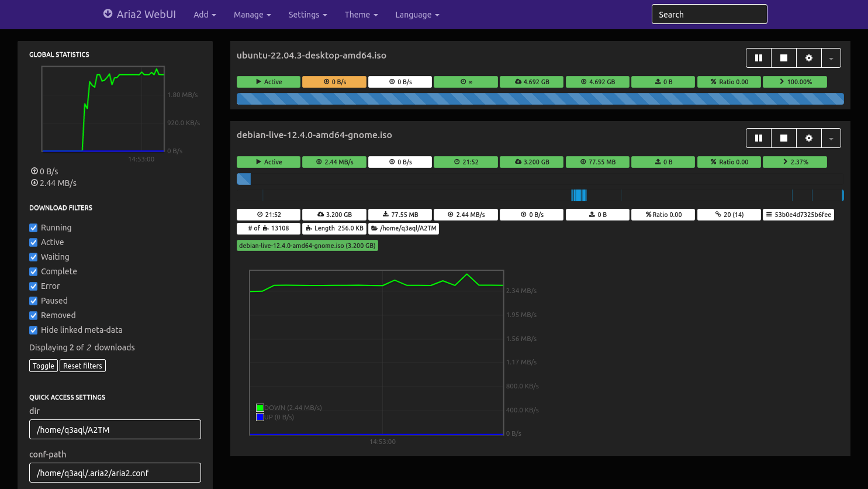This screenshot has height=489, width=868.
Task: Click the debian Active status badge
Action: point(268,162)
